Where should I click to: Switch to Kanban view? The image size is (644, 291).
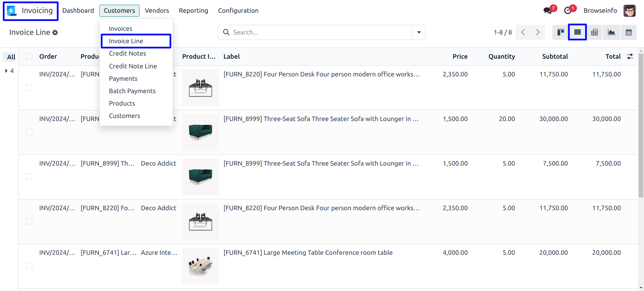coord(560,32)
